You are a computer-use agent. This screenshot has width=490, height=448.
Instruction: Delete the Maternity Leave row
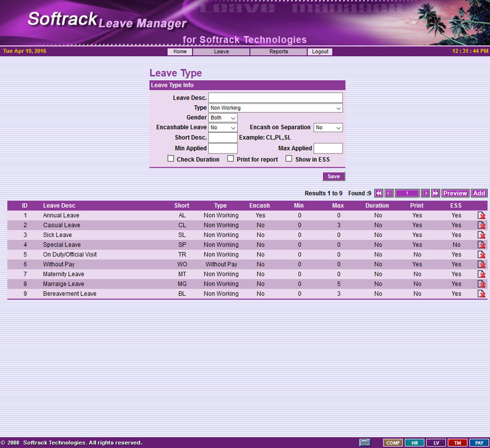(481, 274)
